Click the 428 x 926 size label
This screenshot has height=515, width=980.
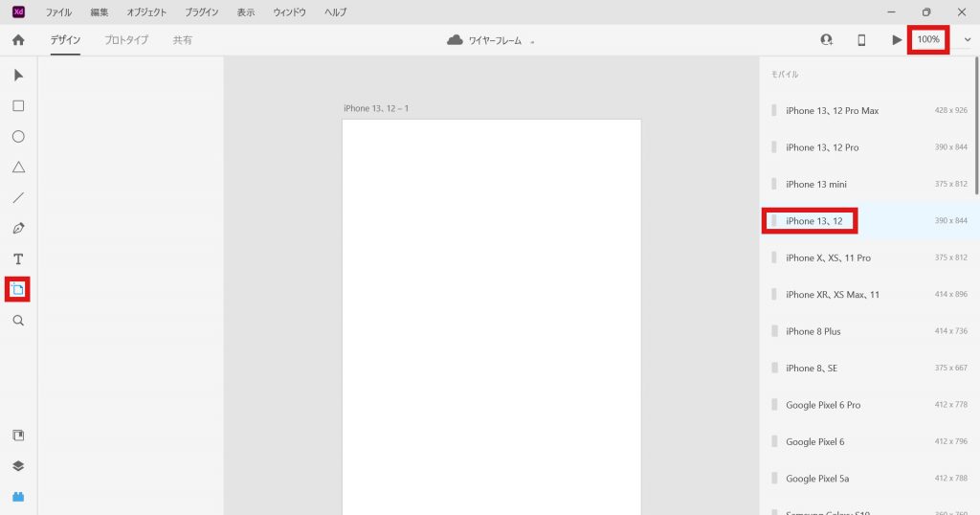tap(950, 110)
